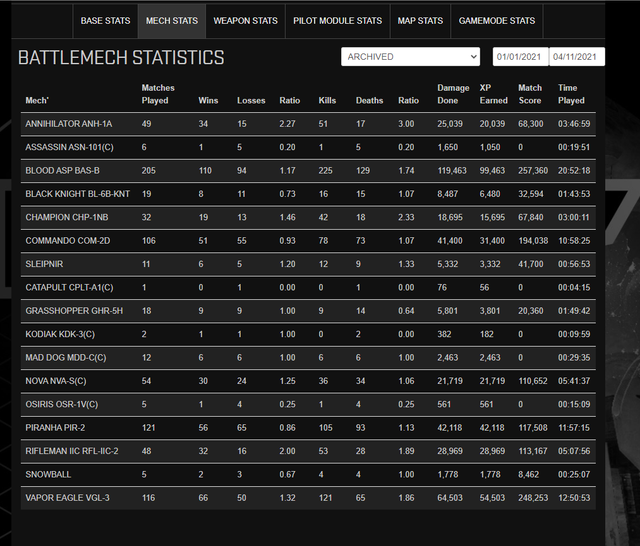Select the Pilot Module Stats tab
The height and width of the screenshot is (546, 640).
pos(338,21)
